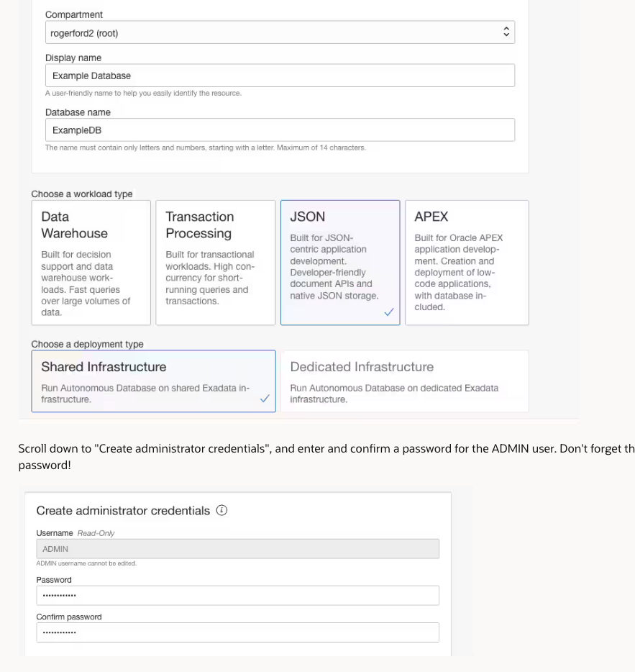The image size is (635, 672).
Task: Click the Choose a workload type label
Action: pos(82,194)
